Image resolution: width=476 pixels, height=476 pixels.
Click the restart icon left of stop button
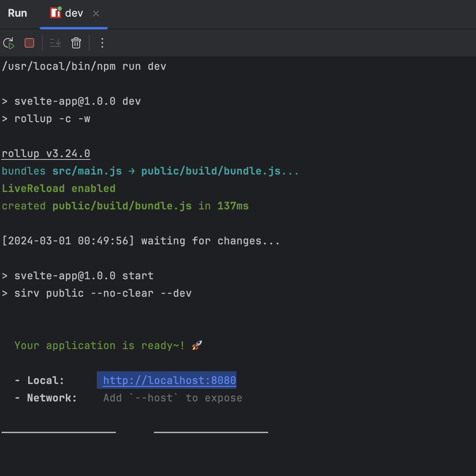tap(8, 43)
